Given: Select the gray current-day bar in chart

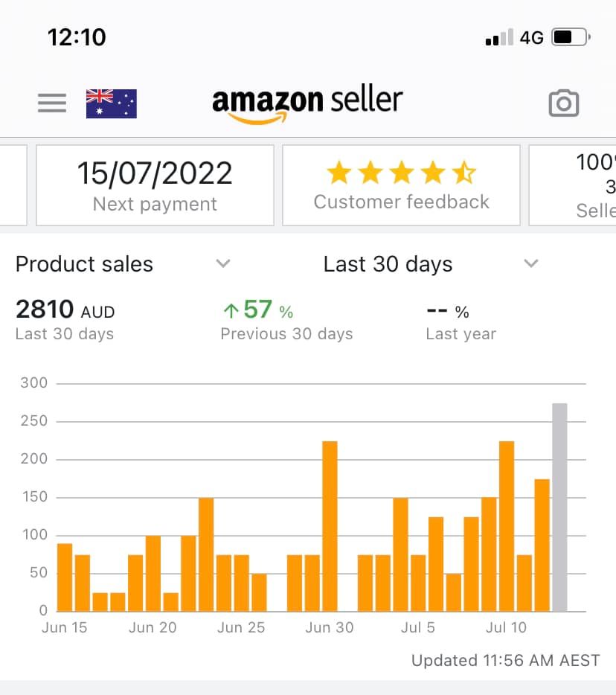Looking at the screenshot, I should pos(559,507).
